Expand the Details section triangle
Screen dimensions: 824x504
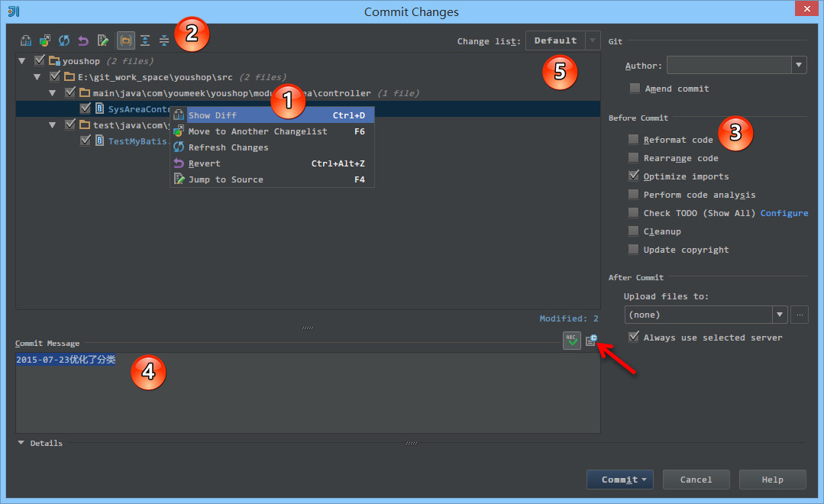(x=21, y=443)
